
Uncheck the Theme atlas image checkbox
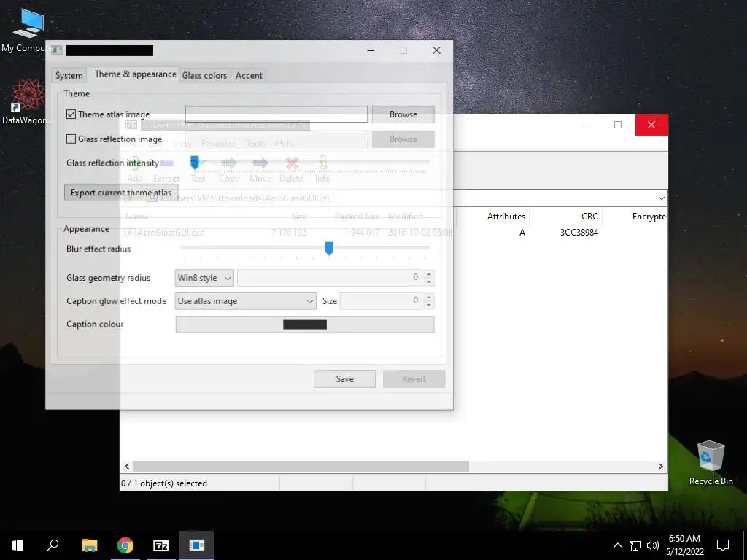point(71,114)
